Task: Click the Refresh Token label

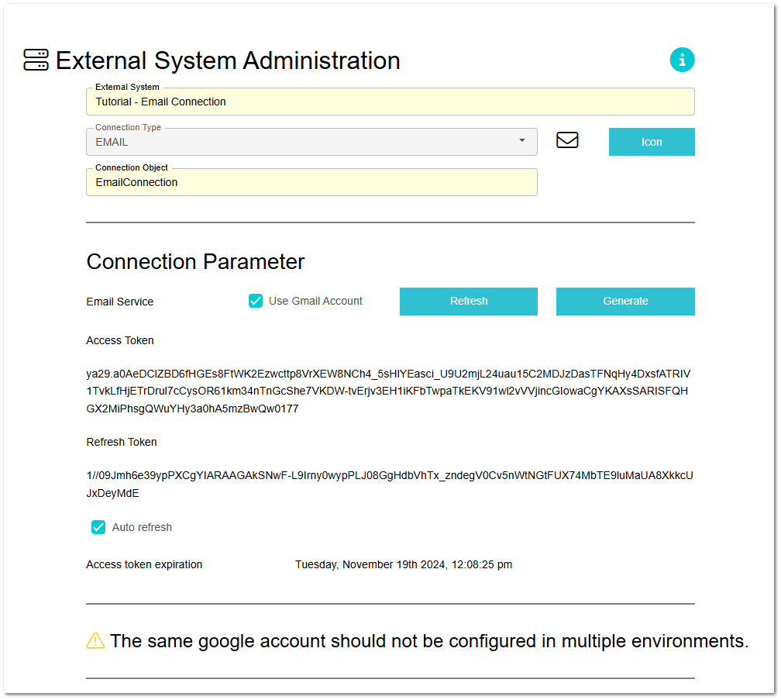Action: pos(122,442)
